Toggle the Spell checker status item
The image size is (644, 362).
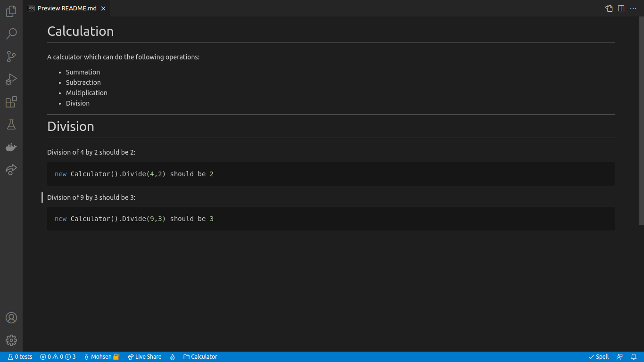(599, 357)
